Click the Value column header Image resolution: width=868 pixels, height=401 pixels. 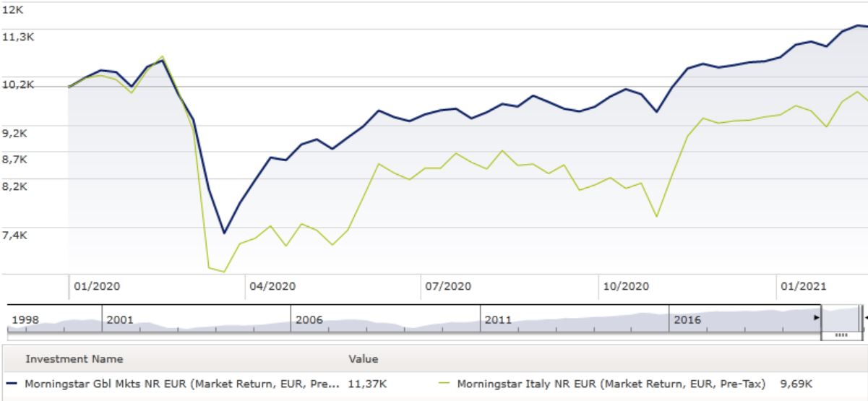[363, 359]
